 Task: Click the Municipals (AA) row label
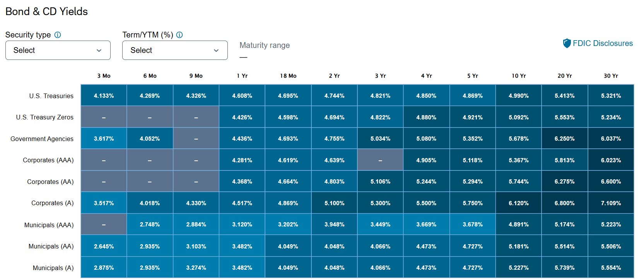pyautogui.click(x=51, y=246)
